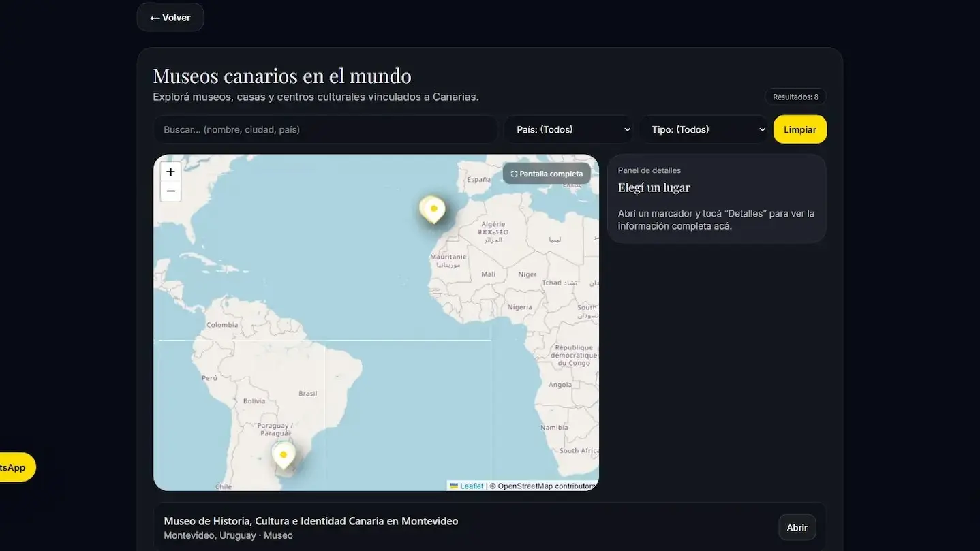Click the map zoom in plus button
This screenshot has height=551, width=980.
170,172
